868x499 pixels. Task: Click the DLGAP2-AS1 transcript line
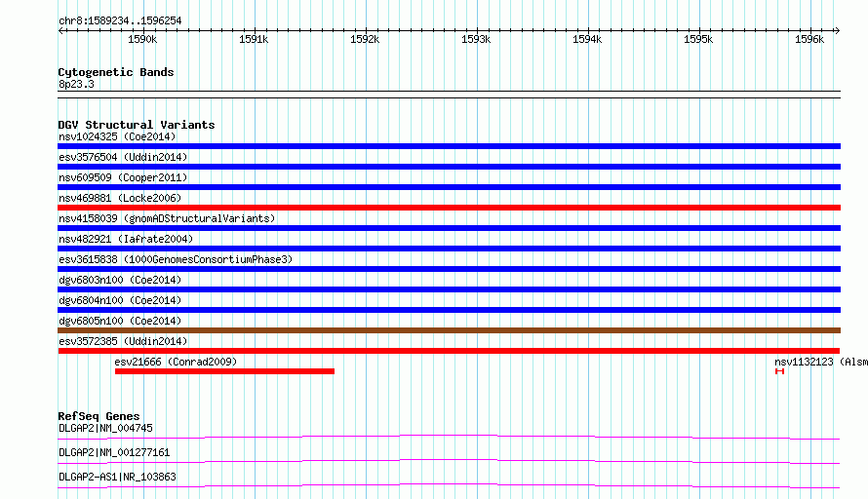449,485
